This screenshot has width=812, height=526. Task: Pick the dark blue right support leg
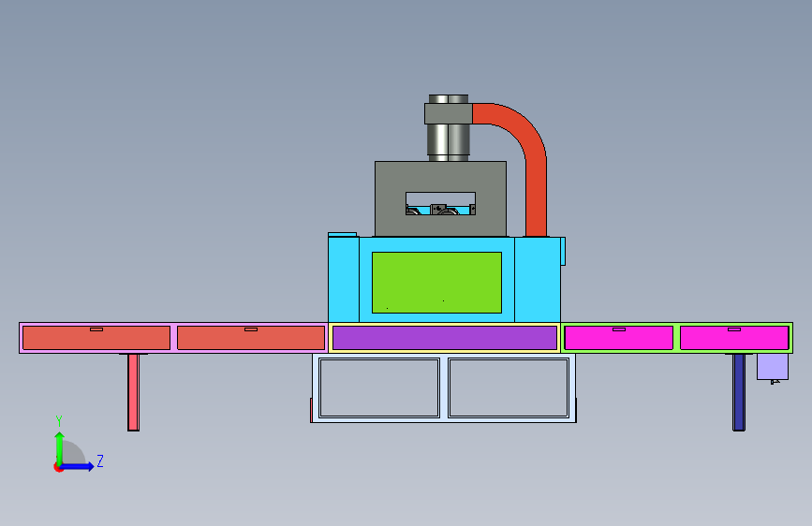[739, 392]
